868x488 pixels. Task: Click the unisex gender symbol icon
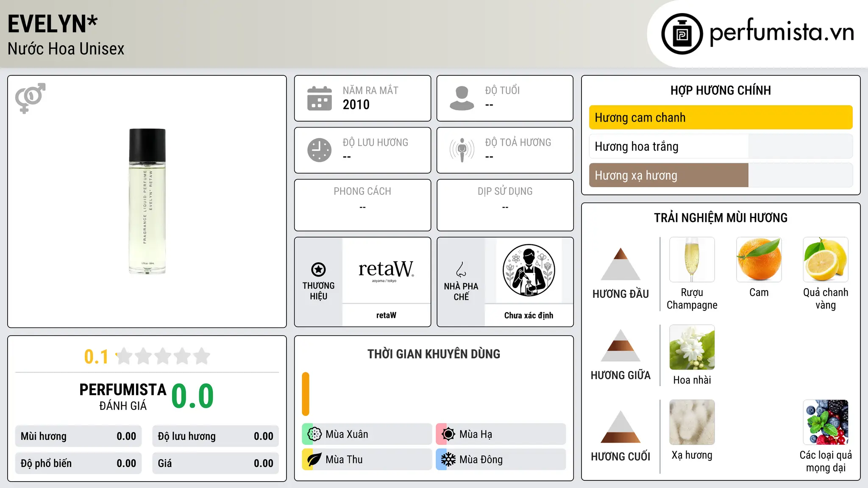[x=30, y=98]
